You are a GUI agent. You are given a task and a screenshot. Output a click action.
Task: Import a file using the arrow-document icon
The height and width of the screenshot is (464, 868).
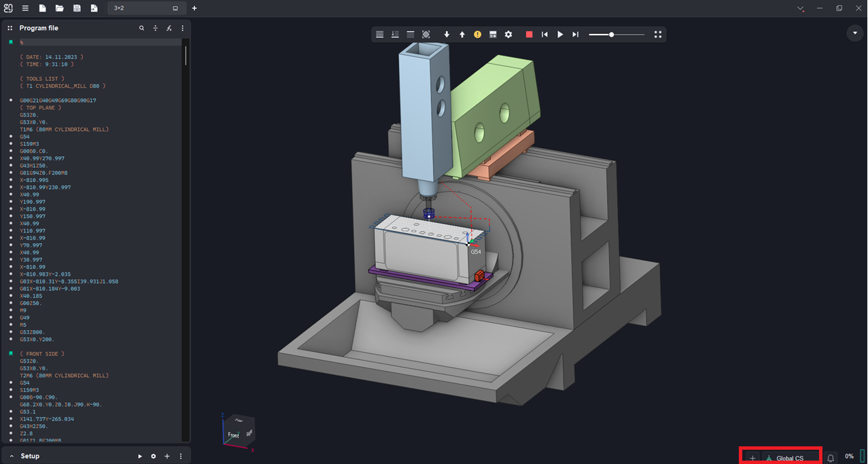(x=94, y=8)
